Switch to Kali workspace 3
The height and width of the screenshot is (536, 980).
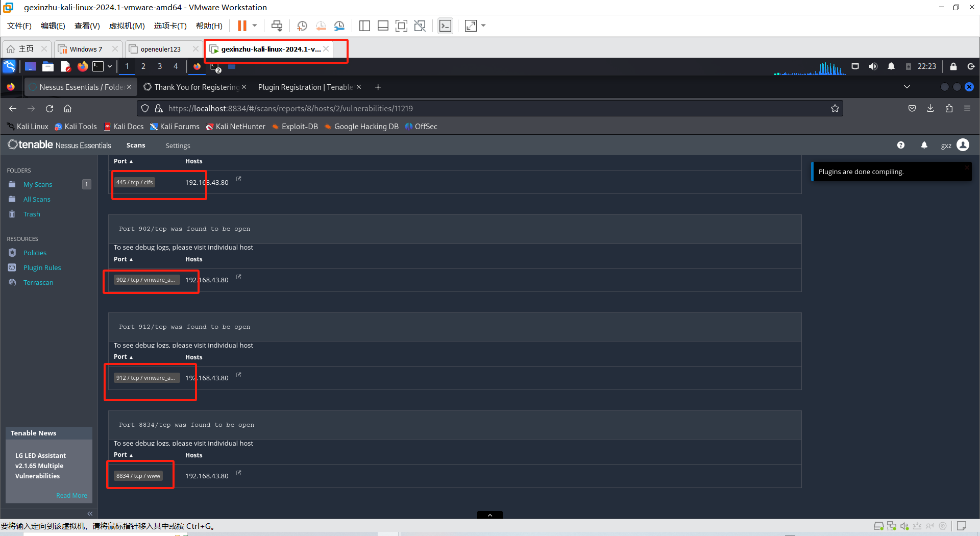[160, 66]
